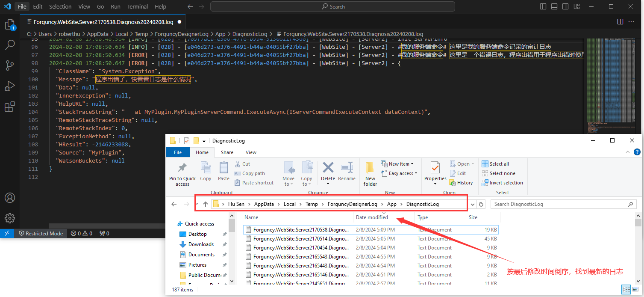Click Copy path
The height and width of the screenshot is (297, 644).
tap(250, 173)
